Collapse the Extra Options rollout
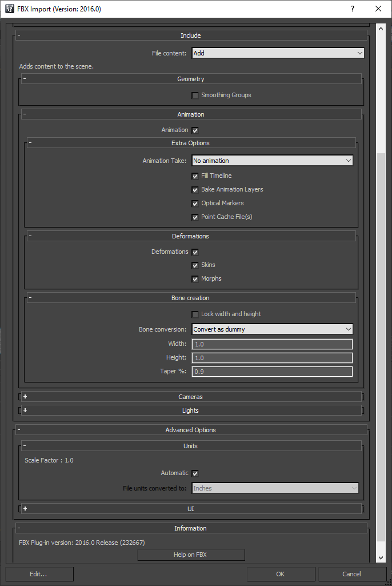This screenshot has height=586, width=392. 191,143
